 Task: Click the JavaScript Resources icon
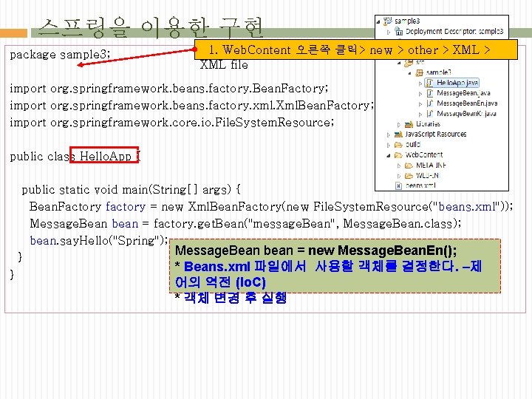[398, 134]
